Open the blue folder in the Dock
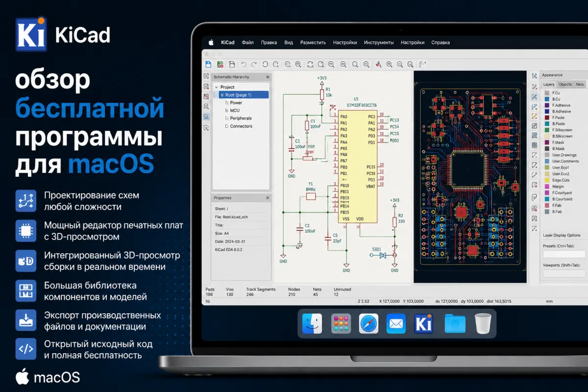The image size is (588, 392). click(x=455, y=324)
